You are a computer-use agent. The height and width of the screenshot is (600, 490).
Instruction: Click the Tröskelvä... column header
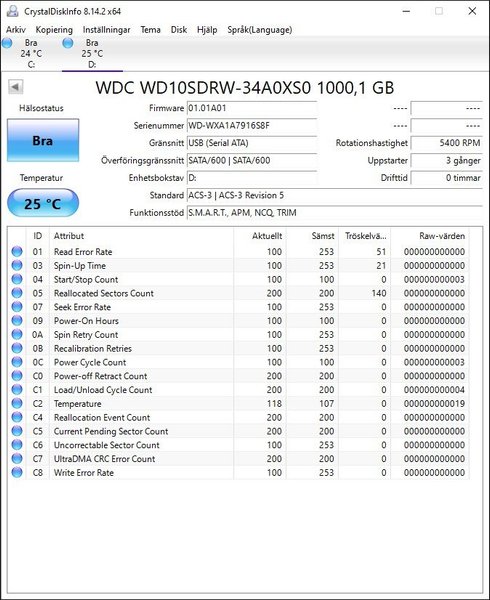tap(365, 236)
